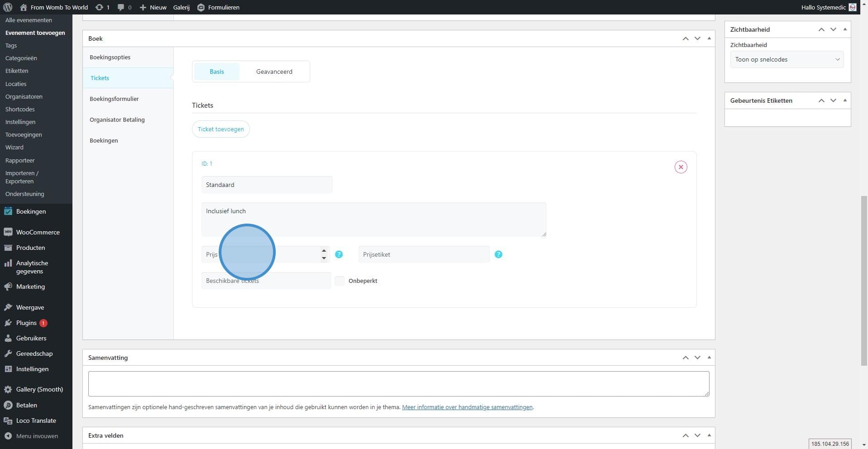Open WooCommerce in the sidebar

point(38,232)
